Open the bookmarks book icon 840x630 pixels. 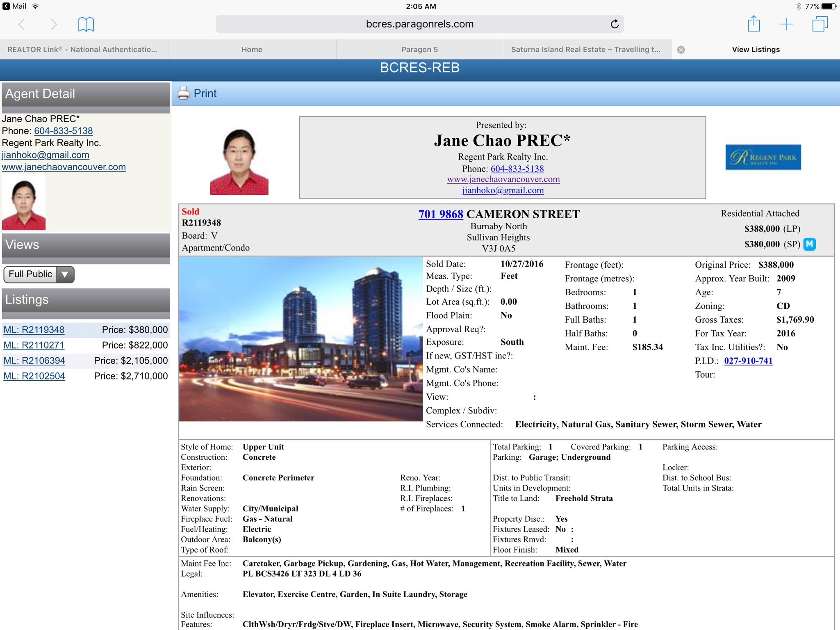click(x=86, y=24)
